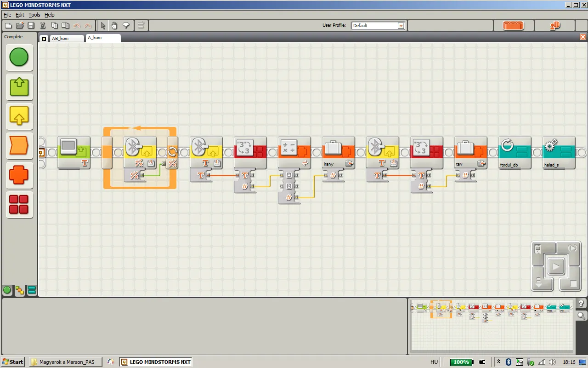
Task: Open the Action blocks palette category
Action: pos(19,87)
